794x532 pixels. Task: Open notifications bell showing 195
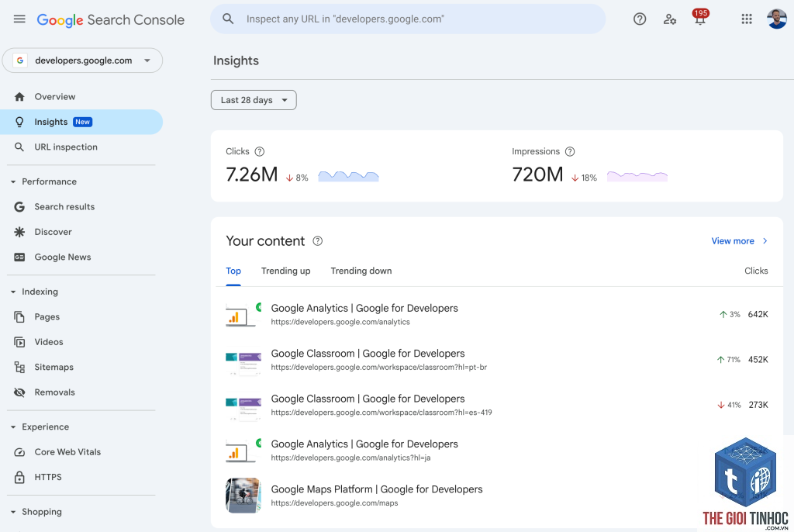click(x=700, y=17)
